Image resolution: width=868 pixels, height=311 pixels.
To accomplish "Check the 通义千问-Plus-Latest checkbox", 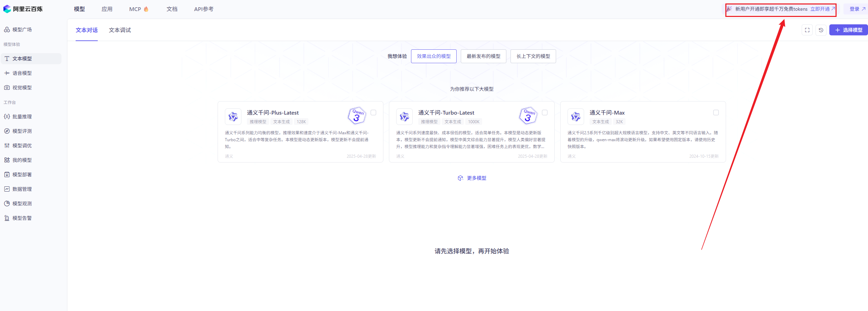I will pos(373,113).
